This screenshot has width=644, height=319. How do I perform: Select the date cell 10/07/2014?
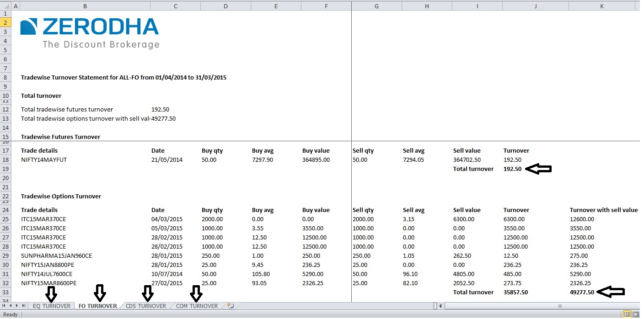pos(166,274)
